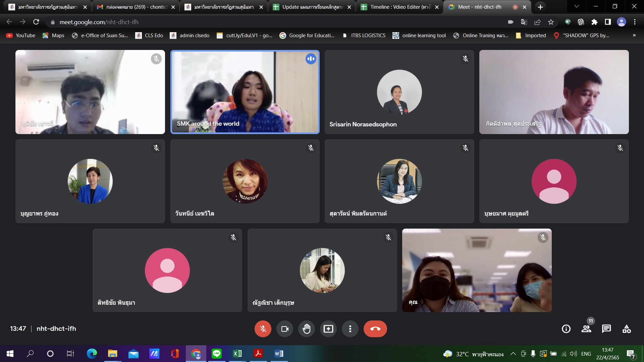Open Google for Education bookmark
Viewport: 644px width, 362px height.
coord(307,35)
